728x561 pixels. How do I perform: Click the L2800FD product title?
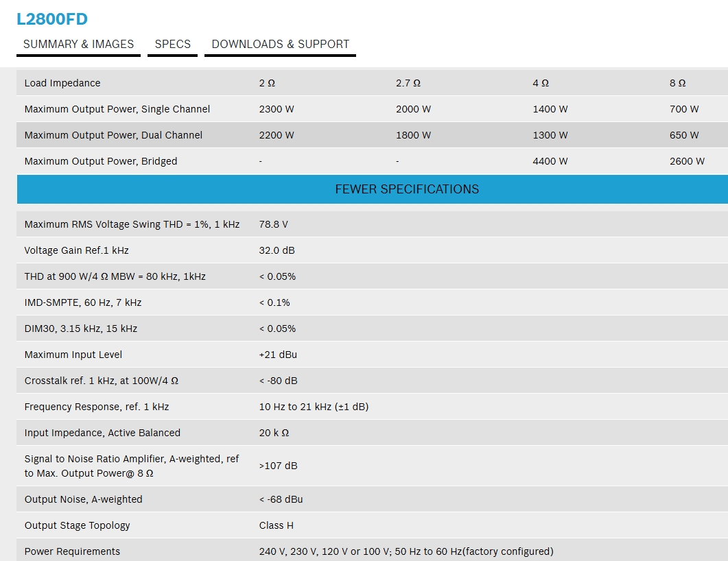pos(52,19)
